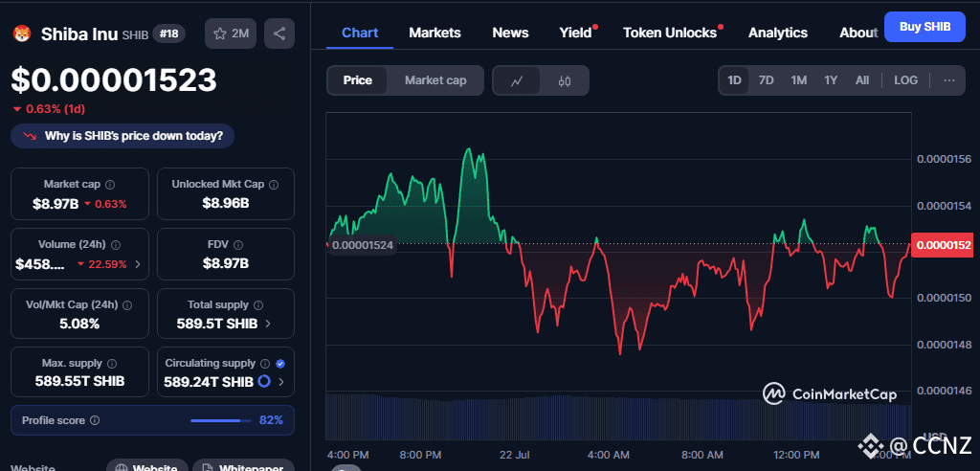
Task: Select the line chart icon
Action: (516, 80)
